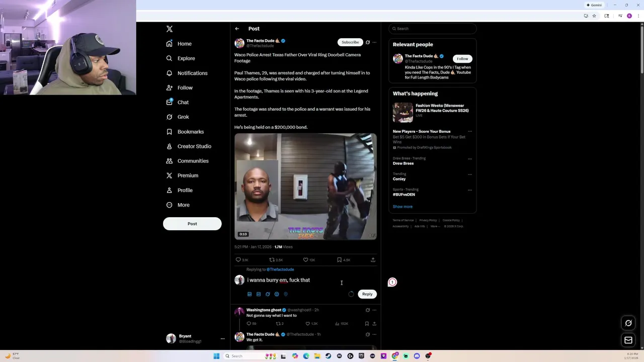Open the Windows Start menu
644x362 pixels.
[x=216, y=356]
